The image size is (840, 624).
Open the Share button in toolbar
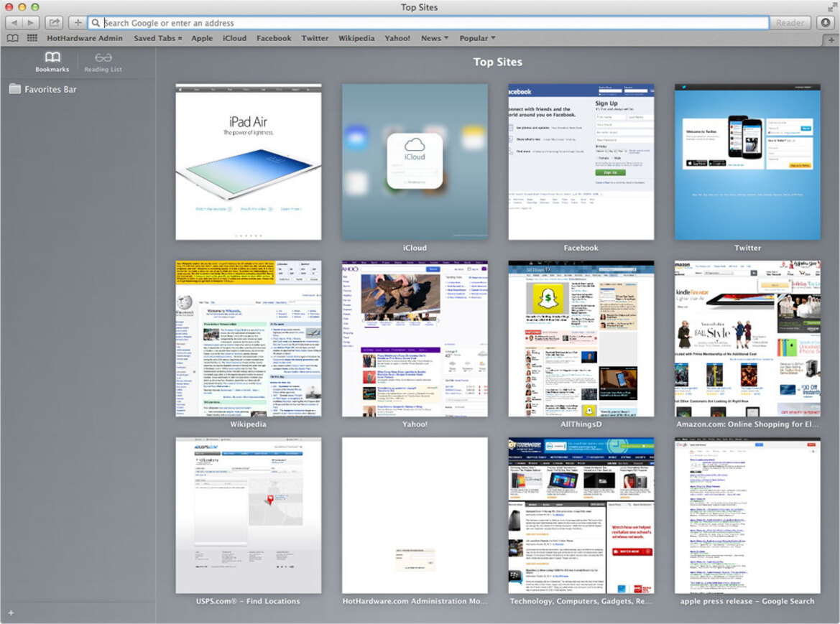[54, 22]
